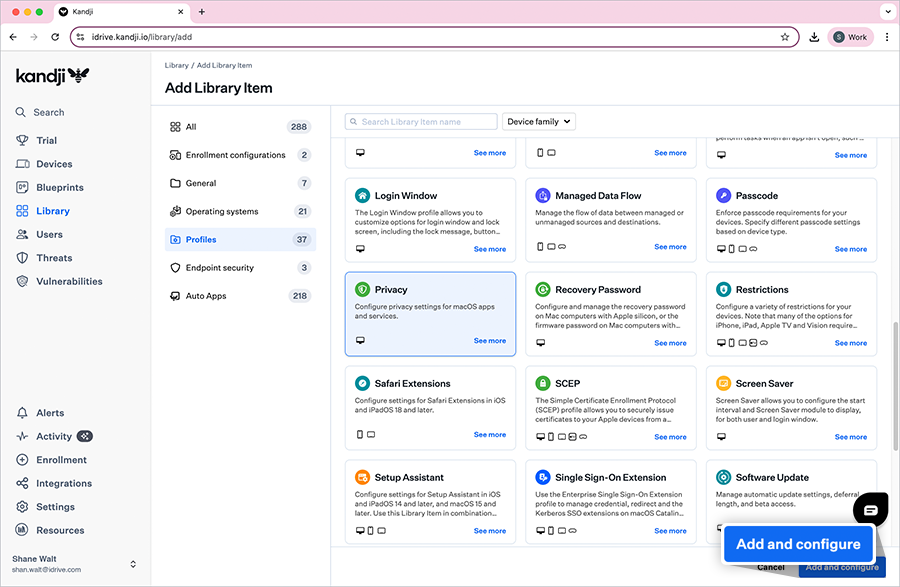Viewport: 900px width, 587px height.
Task: Expand the Device family dropdown
Action: [539, 122]
